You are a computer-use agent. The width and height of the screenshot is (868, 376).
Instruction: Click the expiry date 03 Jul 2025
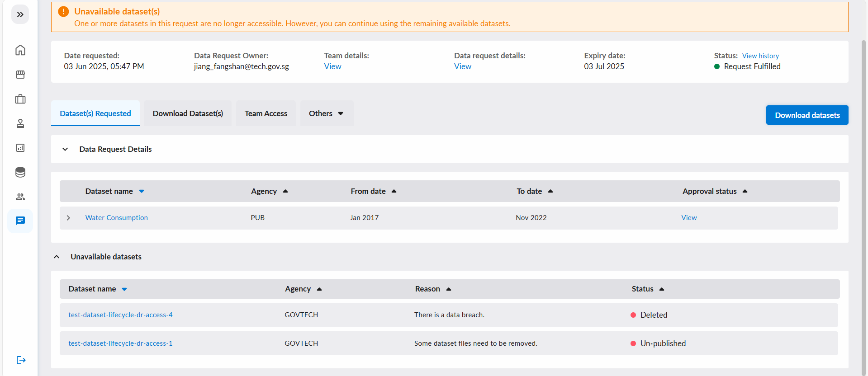coord(604,66)
